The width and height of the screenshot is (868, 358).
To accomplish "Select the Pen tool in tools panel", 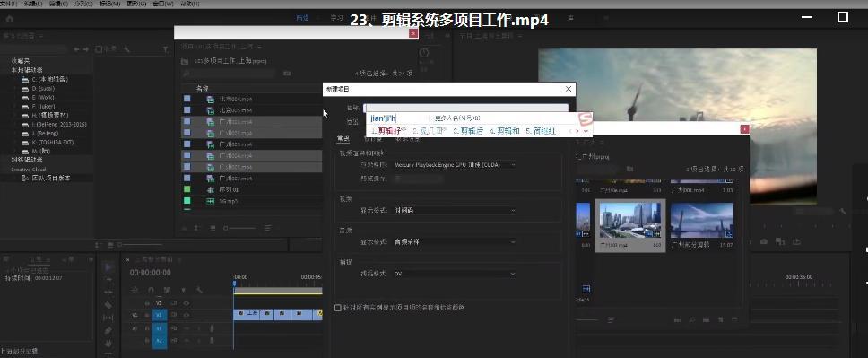I will (x=108, y=331).
